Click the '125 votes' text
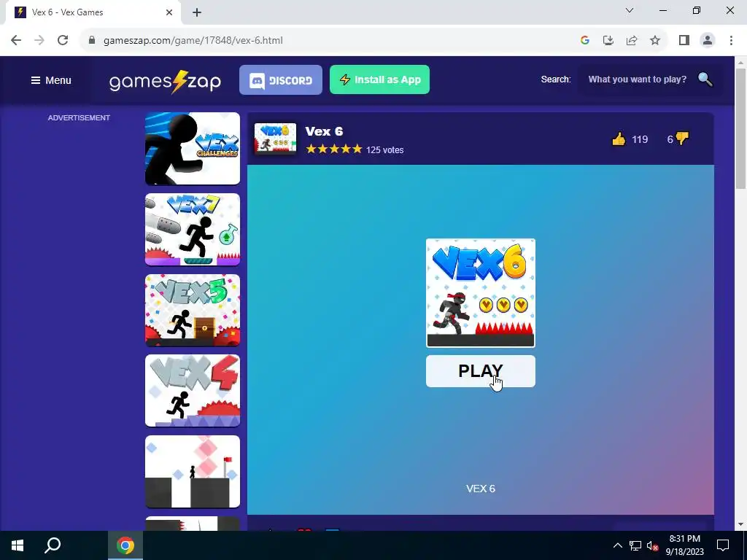This screenshot has height=560, width=747. pyautogui.click(x=385, y=150)
